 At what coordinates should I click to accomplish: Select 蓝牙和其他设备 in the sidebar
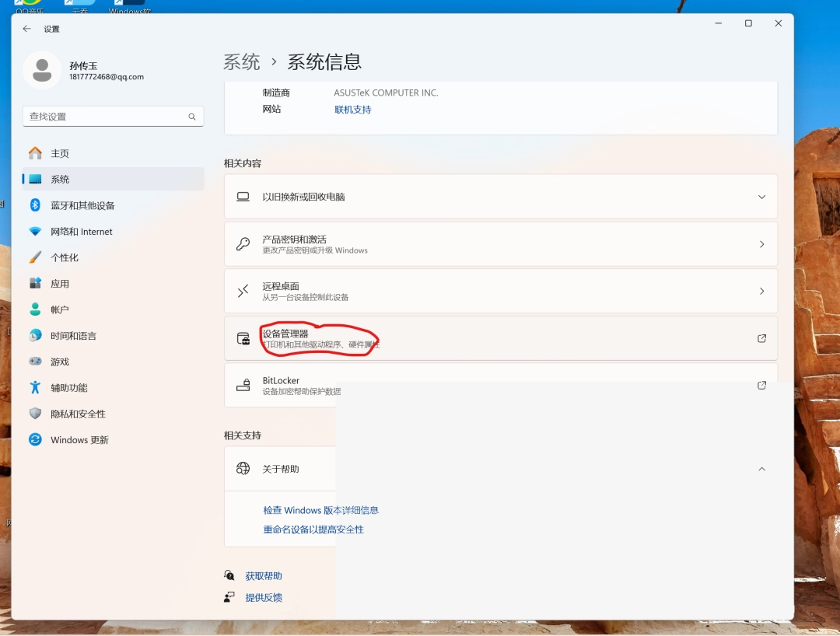point(113,205)
